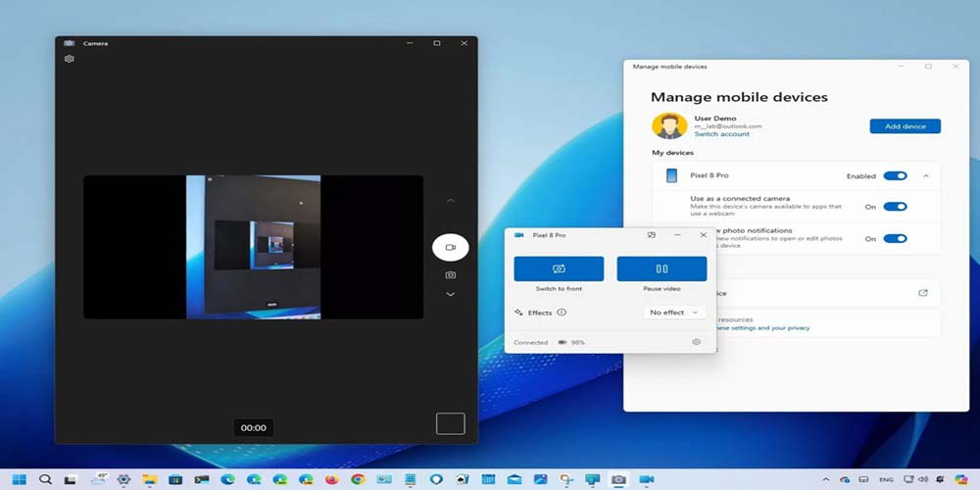This screenshot has height=490, width=980.
Task: Switch to photo mode camera icon
Action: 451,275
